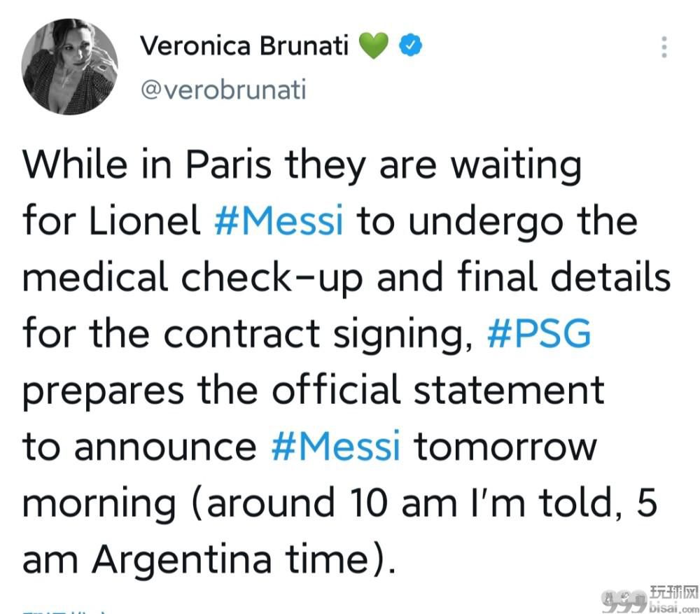The height and width of the screenshot is (614, 700).
Task: Open the three-dot more options menu
Action: coord(664,47)
